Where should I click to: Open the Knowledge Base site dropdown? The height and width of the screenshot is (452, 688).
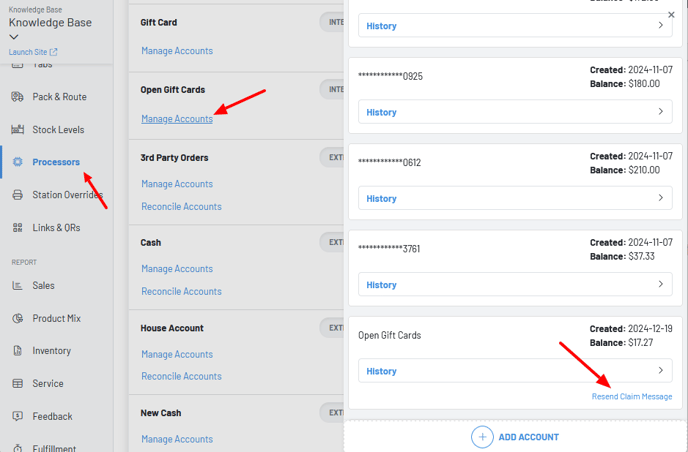tap(14, 37)
